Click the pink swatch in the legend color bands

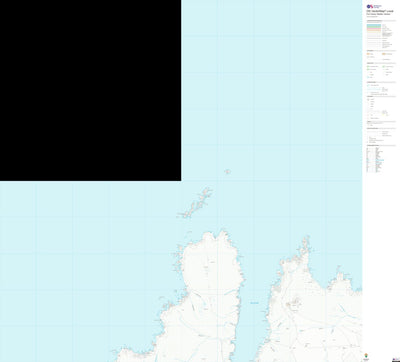tap(374, 29)
